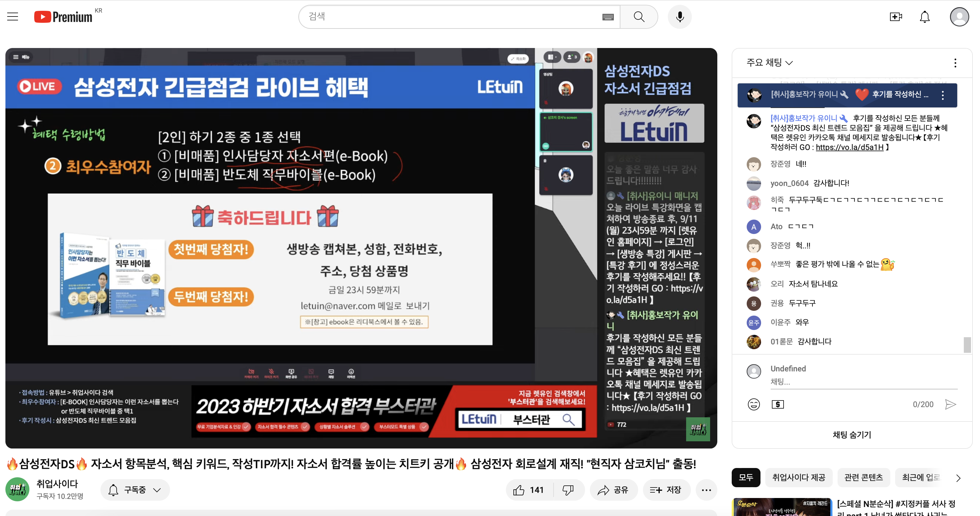Show more filter chips with right arrow

(958, 478)
